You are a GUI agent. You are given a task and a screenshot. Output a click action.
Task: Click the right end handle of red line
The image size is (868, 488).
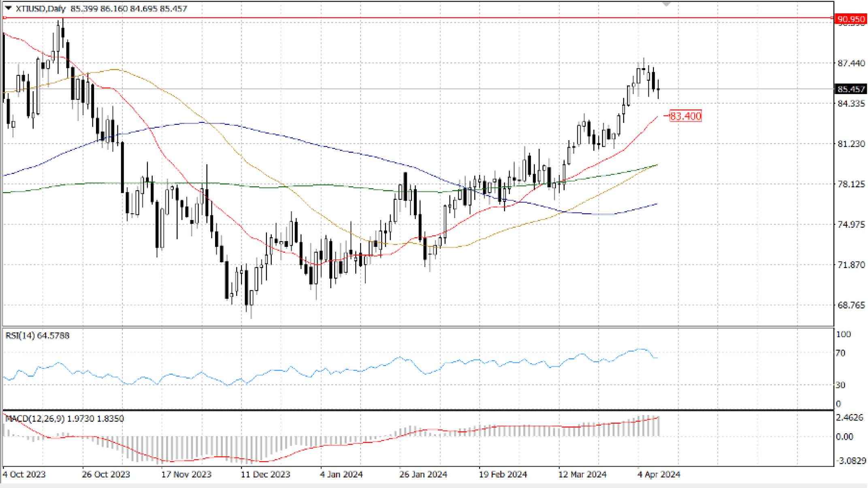(x=832, y=18)
